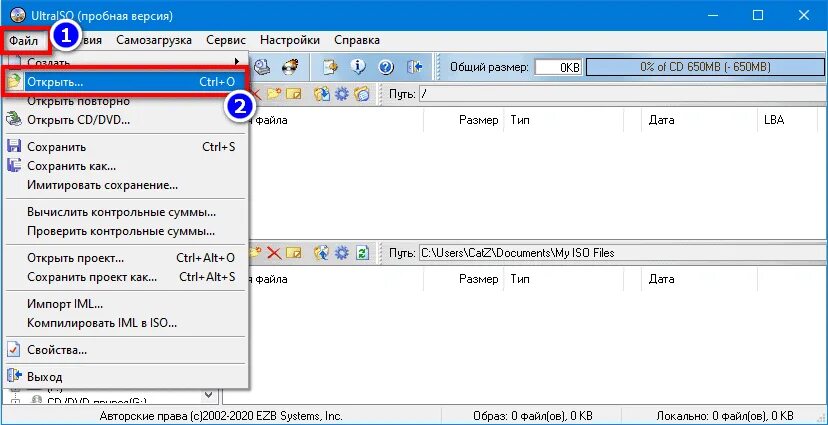Sort image list by Дата column
Viewport: 828px width, 425px height.
click(x=700, y=120)
